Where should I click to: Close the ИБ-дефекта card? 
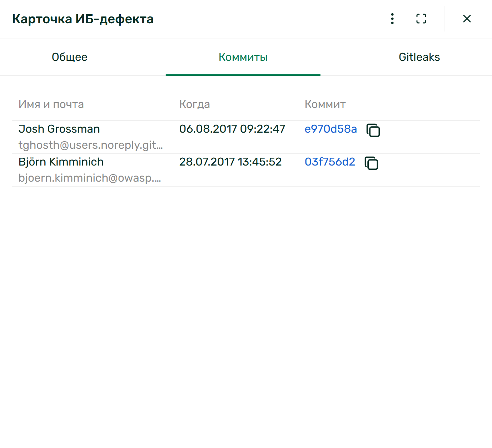[467, 19]
